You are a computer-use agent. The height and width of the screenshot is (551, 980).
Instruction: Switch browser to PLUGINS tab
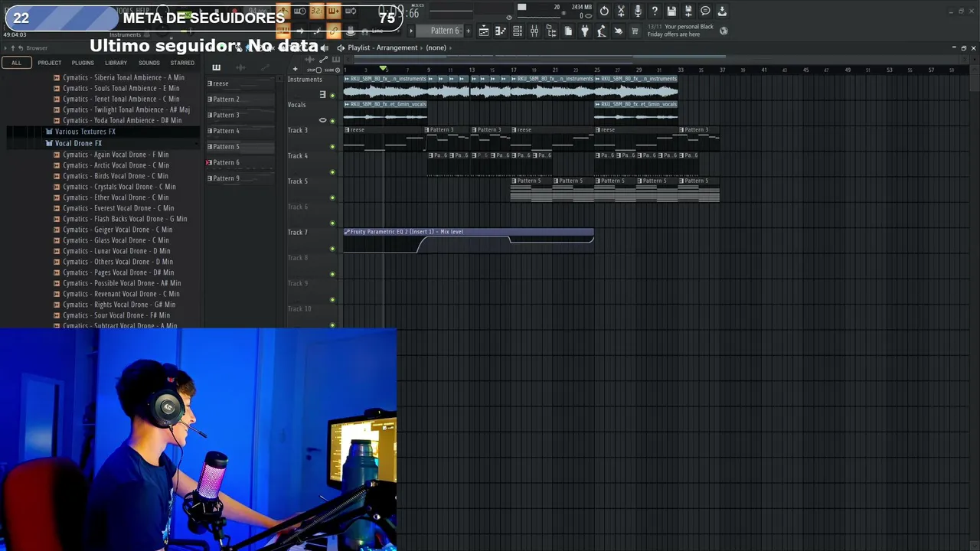pyautogui.click(x=83, y=63)
